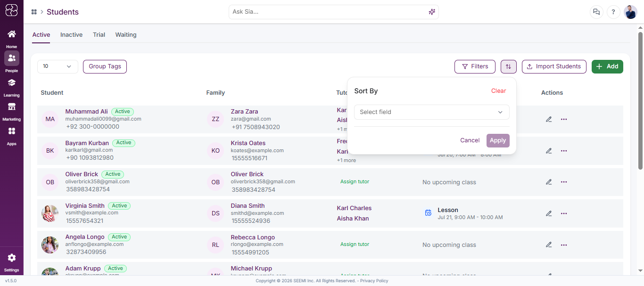This screenshot has height=286, width=644.
Task: Edit Muhammad Ali using pencil icon
Action: coord(549,119)
